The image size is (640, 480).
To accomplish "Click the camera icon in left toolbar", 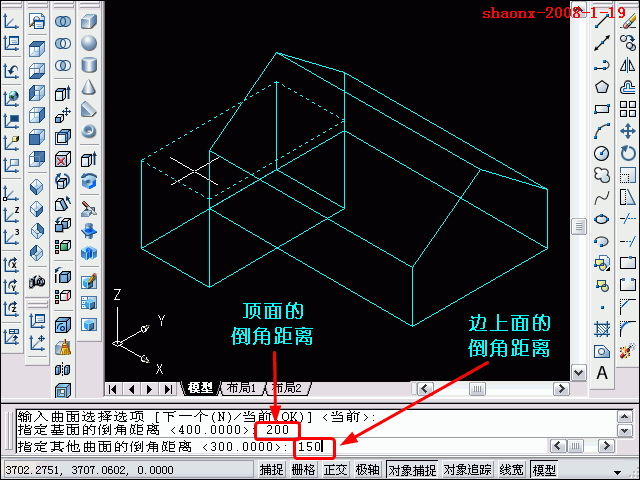I will click(37, 281).
